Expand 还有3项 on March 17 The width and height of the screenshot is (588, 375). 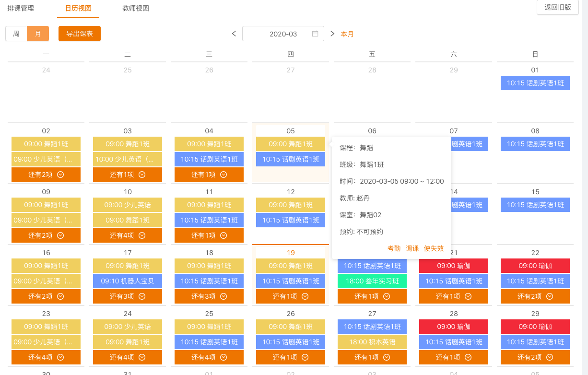coord(128,296)
